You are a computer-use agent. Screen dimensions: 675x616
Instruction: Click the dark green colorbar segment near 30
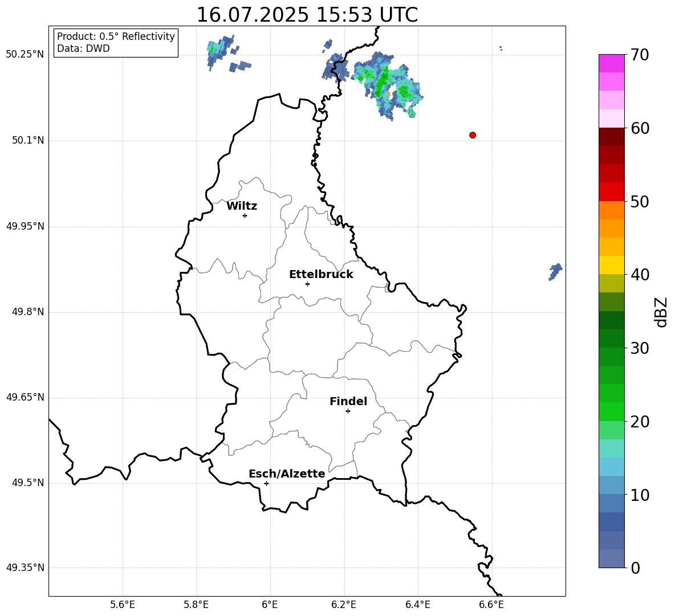coord(611,338)
